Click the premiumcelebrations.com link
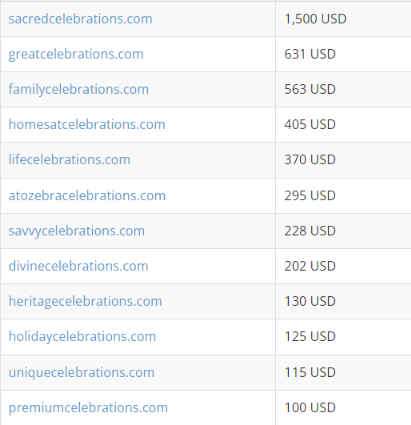411x425 pixels. [88, 408]
